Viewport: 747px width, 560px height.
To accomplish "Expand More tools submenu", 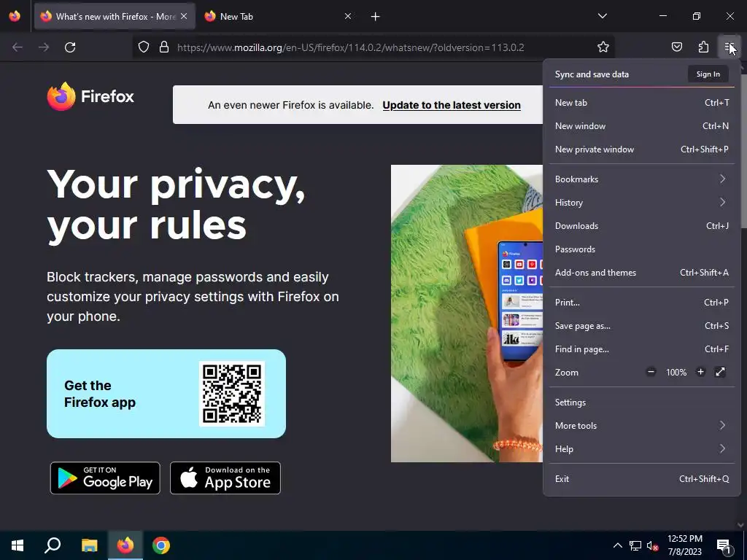I will click(642, 426).
